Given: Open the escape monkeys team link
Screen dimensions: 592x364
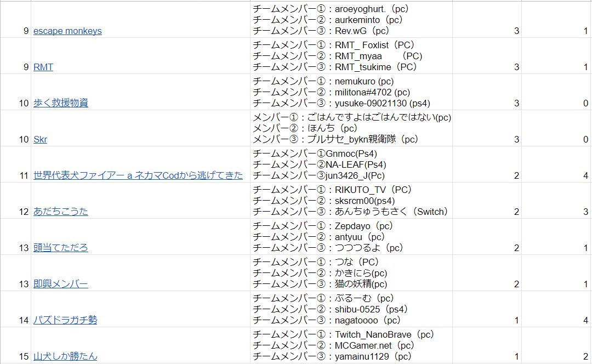Looking at the screenshot, I should click(67, 31).
